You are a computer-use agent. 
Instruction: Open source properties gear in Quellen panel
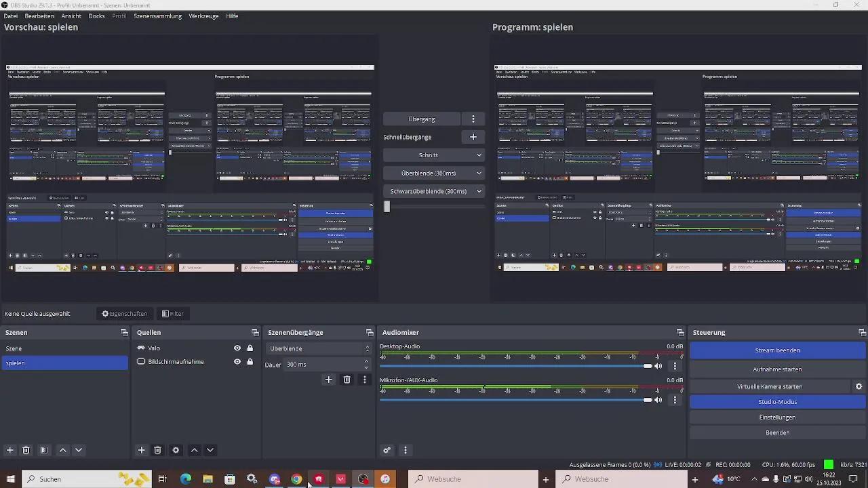pyautogui.click(x=176, y=450)
